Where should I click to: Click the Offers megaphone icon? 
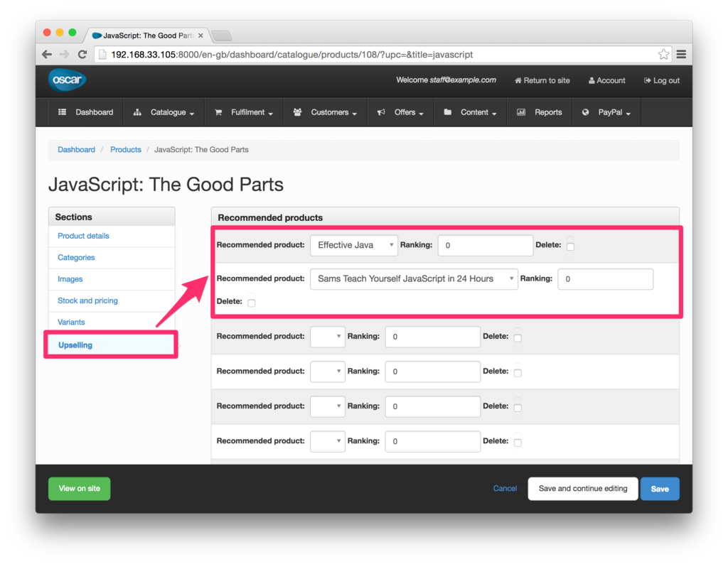tap(381, 112)
